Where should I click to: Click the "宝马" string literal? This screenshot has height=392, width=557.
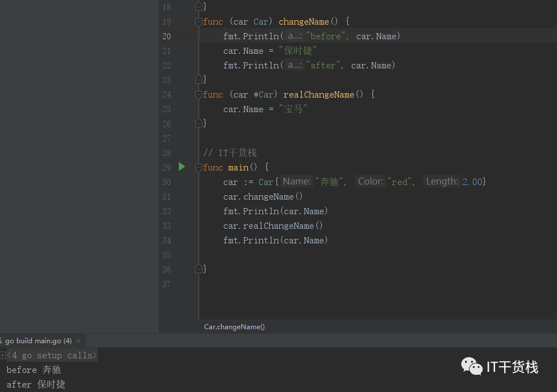click(293, 109)
